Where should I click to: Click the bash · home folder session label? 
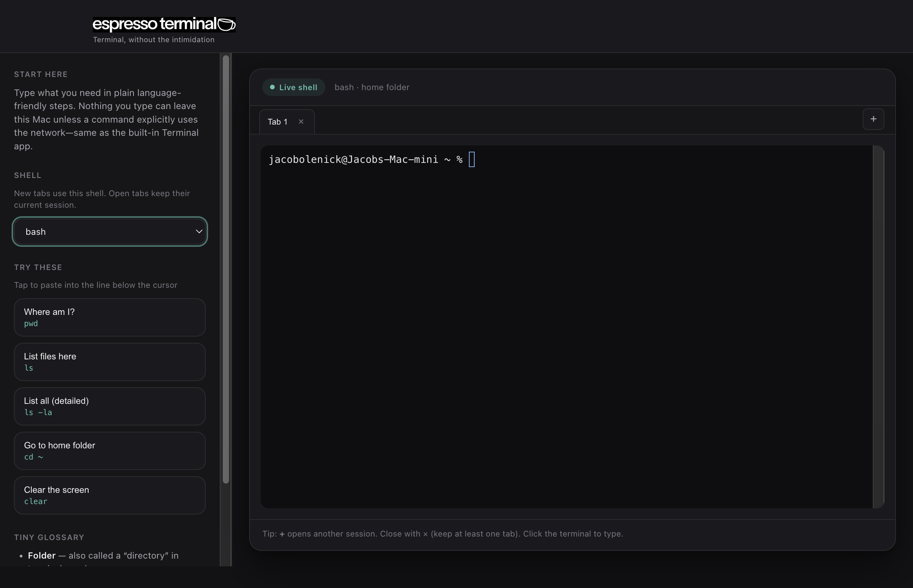tap(371, 87)
